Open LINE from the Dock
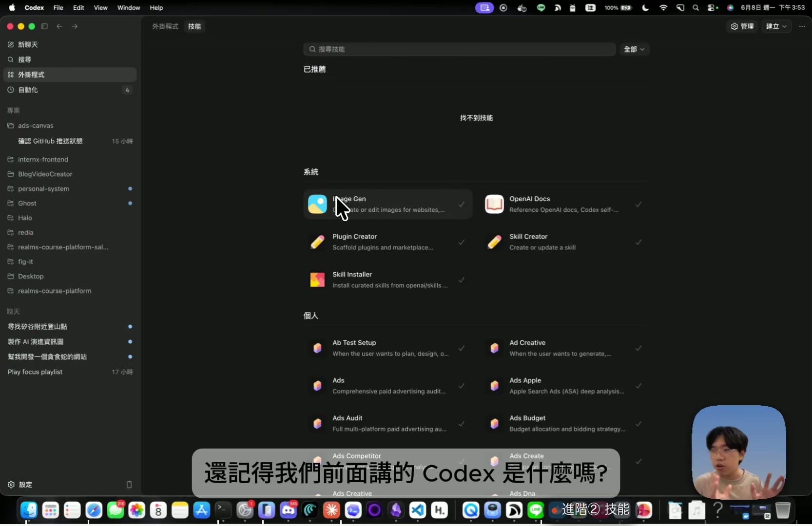 pos(536,510)
